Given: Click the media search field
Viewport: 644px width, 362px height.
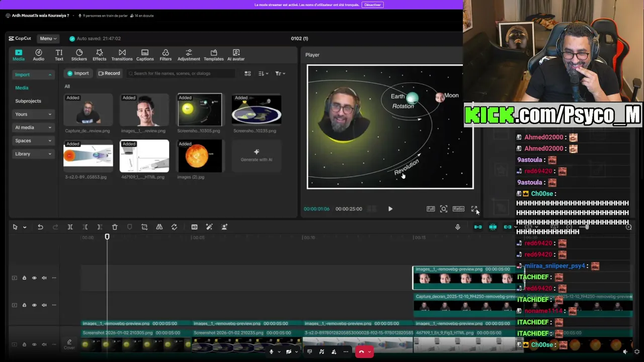Looking at the screenshot, I should pyautogui.click(x=181, y=73).
